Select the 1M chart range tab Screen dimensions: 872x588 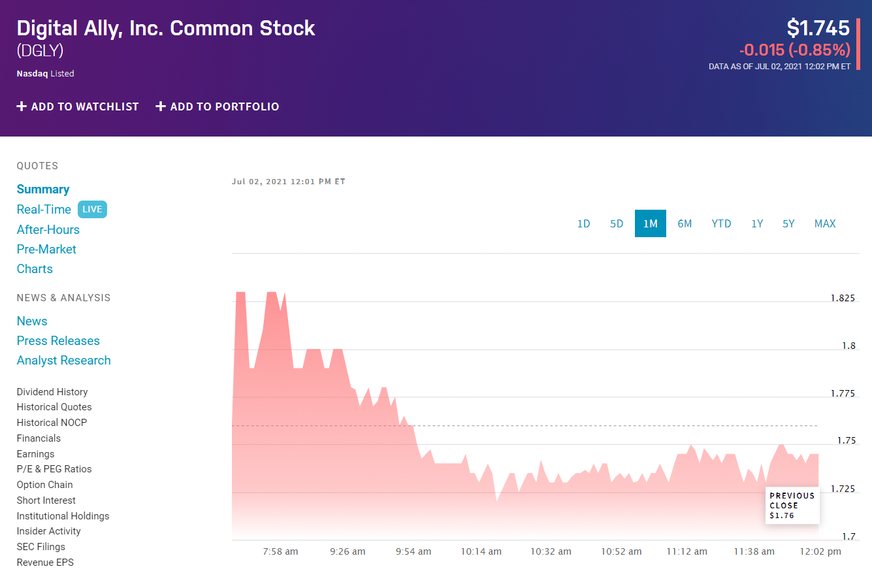click(x=651, y=223)
